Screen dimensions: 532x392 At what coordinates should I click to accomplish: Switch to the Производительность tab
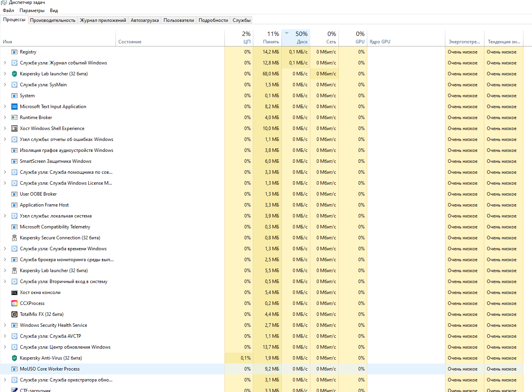[53, 20]
